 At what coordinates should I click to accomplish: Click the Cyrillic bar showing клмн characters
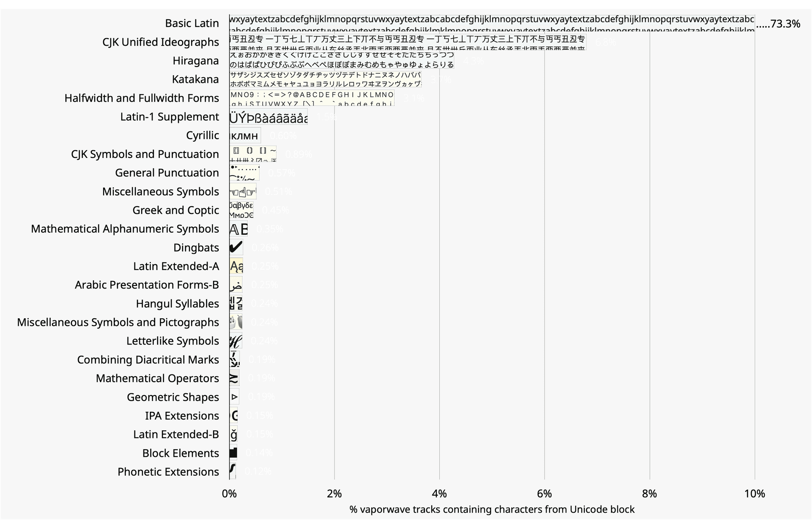pyautogui.click(x=243, y=135)
